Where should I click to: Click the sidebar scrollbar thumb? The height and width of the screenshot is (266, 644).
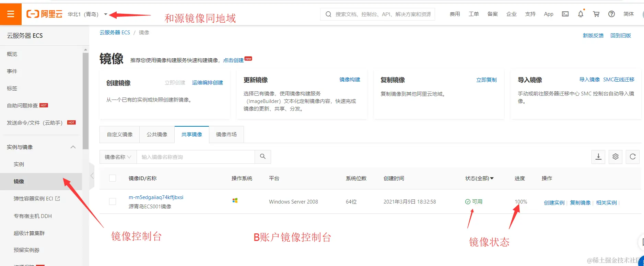pyautogui.click(x=85, y=101)
